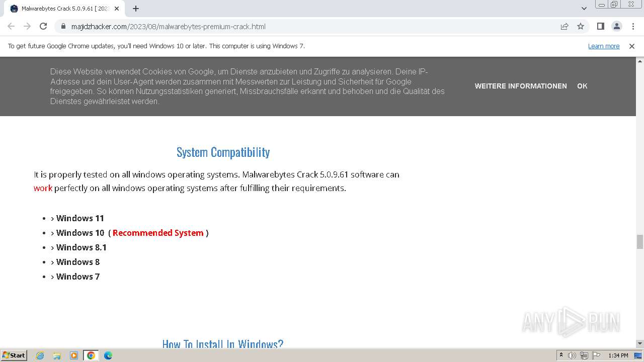This screenshot has width=644, height=362.
Task: Open Chrome three-dot menu
Action: 633,26
